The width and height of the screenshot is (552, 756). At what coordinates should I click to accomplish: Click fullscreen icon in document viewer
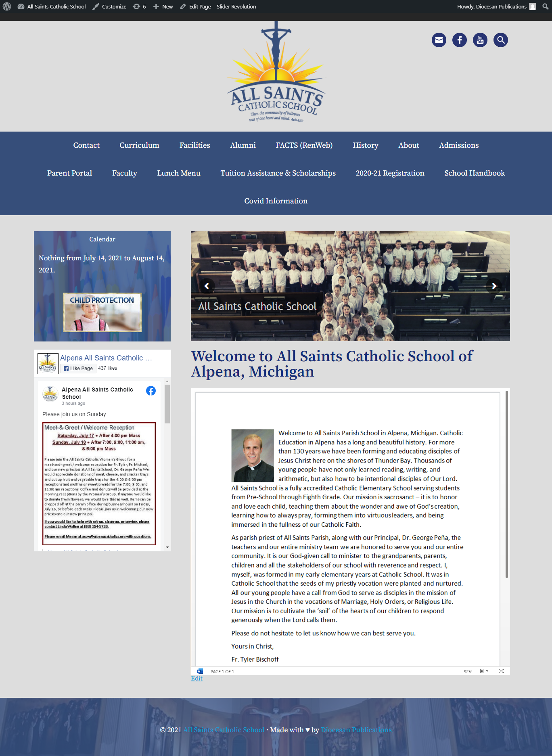pos(501,671)
